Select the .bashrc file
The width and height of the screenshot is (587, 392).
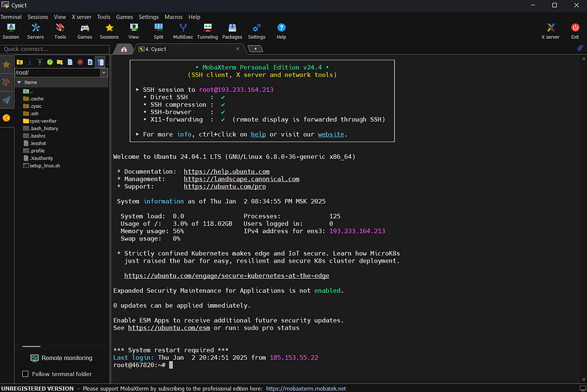pos(34,136)
